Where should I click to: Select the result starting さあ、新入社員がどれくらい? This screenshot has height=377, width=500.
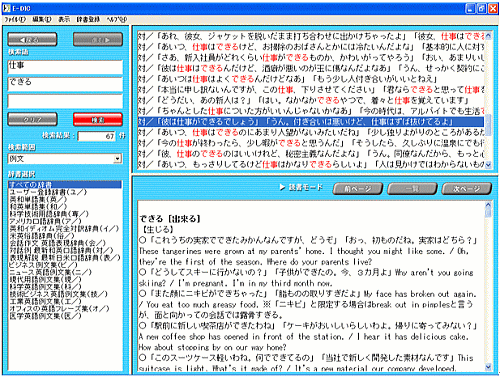click(x=311, y=57)
